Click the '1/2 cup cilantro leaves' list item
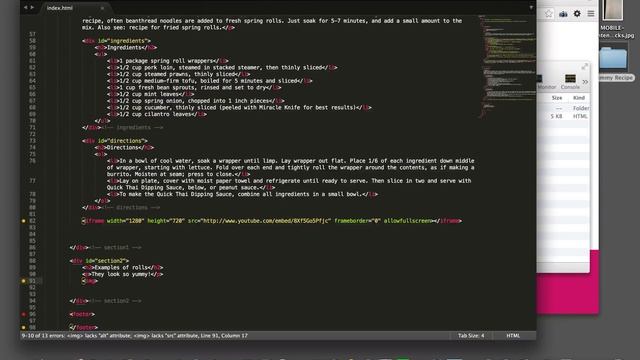 click(157, 114)
